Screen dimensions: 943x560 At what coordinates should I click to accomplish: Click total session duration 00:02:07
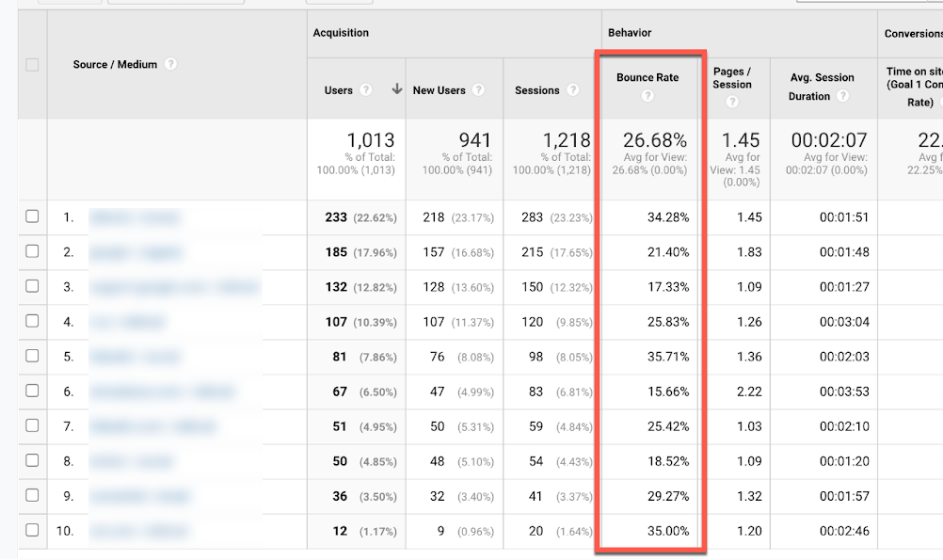829,140
